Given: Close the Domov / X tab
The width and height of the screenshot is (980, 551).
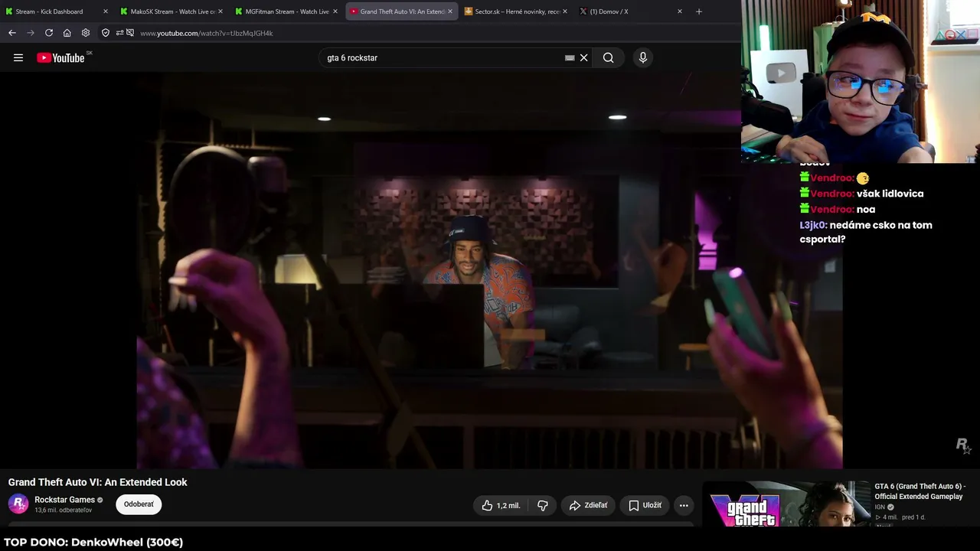Looking at the screenshot, I should click(x=680, y=11).
